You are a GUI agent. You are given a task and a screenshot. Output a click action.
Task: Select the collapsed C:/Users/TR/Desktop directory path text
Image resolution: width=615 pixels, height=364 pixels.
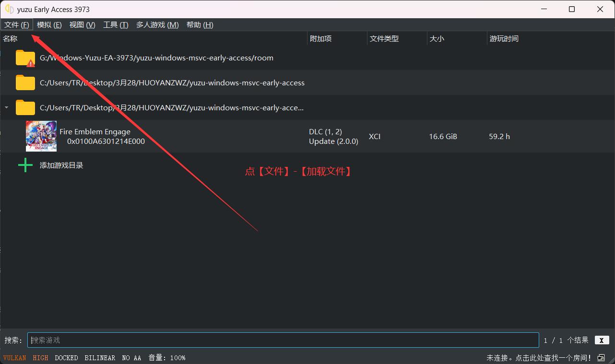pos(172,82)
